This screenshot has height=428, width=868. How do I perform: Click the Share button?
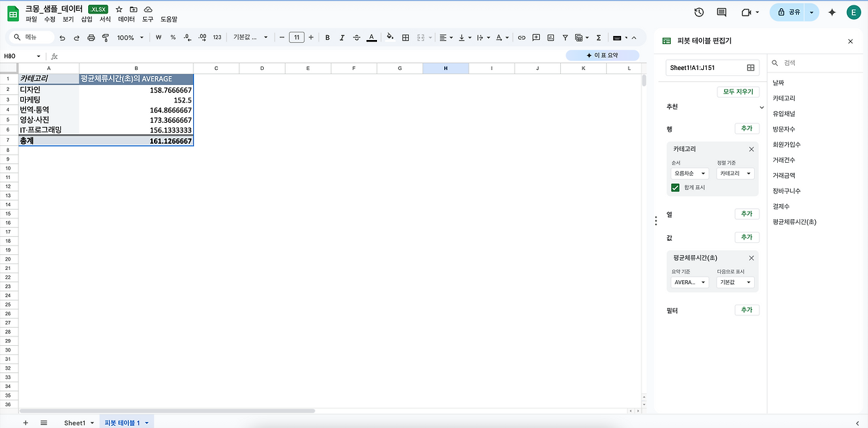(789, 12)
